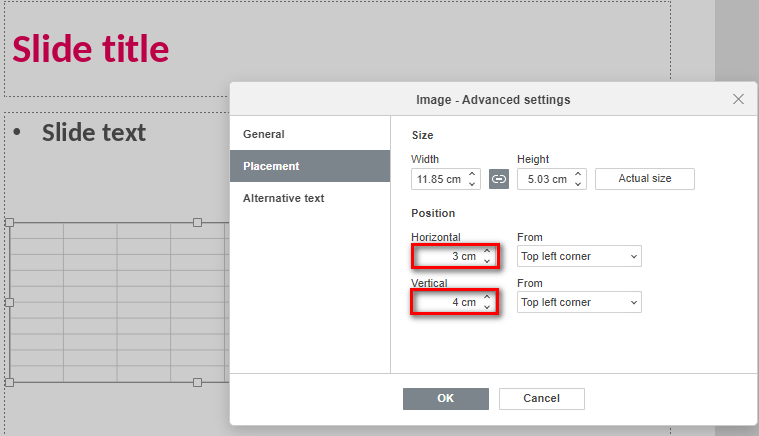Open the Vertical From dropdown
Image resolution: width=759 pixels, height=436 pixels.
point(579,302)
